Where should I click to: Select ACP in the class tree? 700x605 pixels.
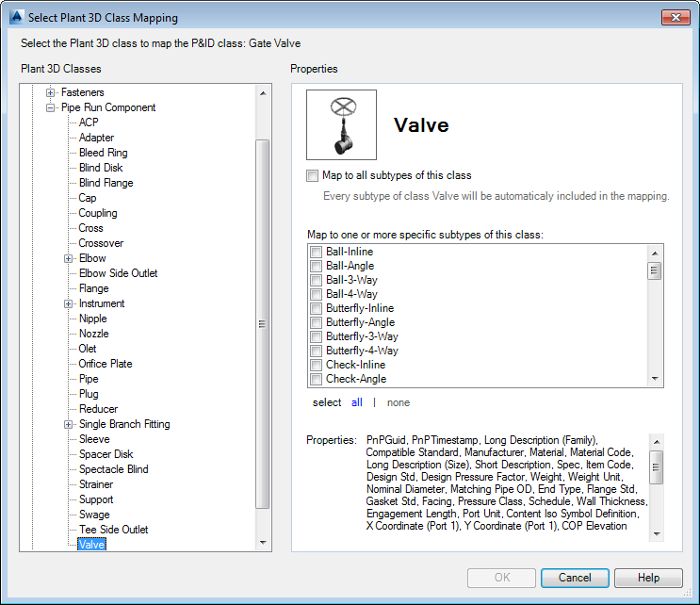pos(89,123)
